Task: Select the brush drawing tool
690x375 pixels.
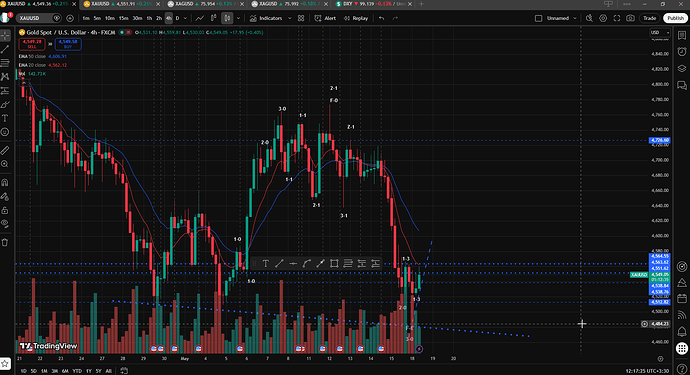Action: click(x=5, y=105)
